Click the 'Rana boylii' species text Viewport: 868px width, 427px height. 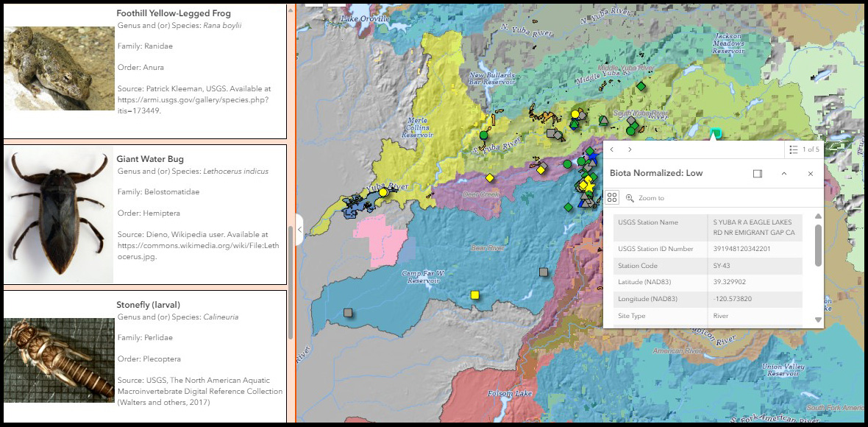point(223,26)
